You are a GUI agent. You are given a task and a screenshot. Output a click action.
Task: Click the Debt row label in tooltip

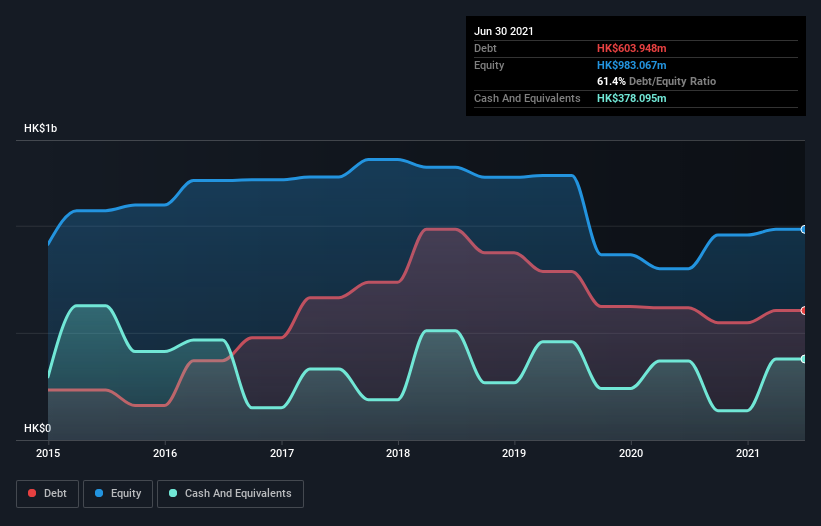(485, 48)
